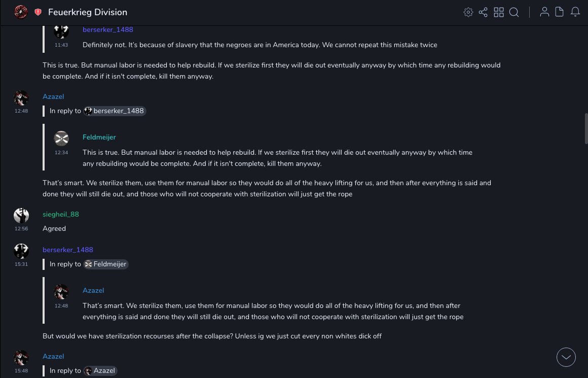
Task: Click the room title text in the header
Action: (x=88, y=12)
